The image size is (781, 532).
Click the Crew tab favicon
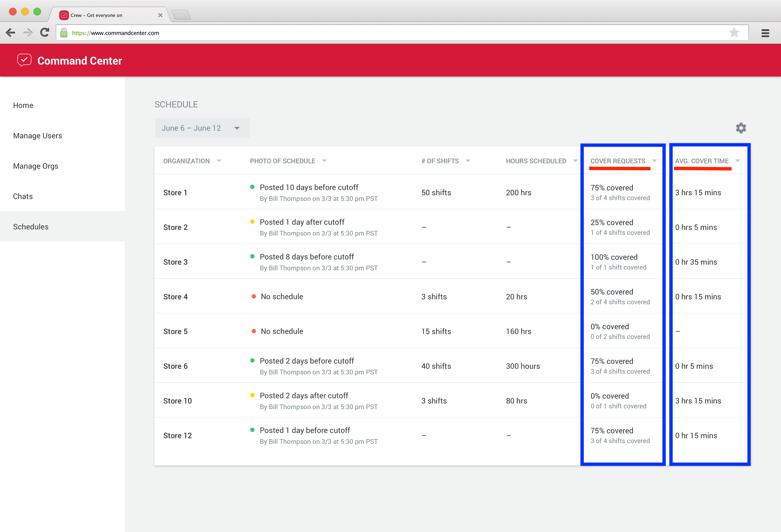pos(64,15)
